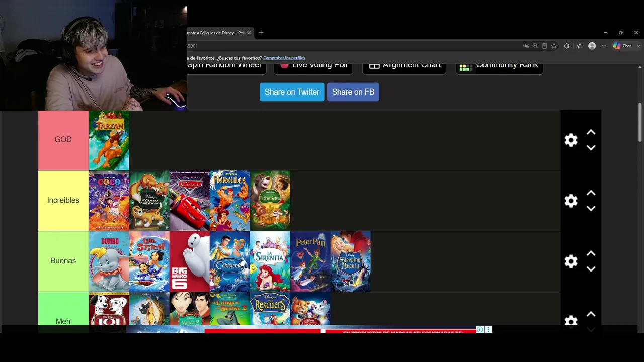Select The Rescuers movie poster
The image size is (644, 362).
(270, 309)
